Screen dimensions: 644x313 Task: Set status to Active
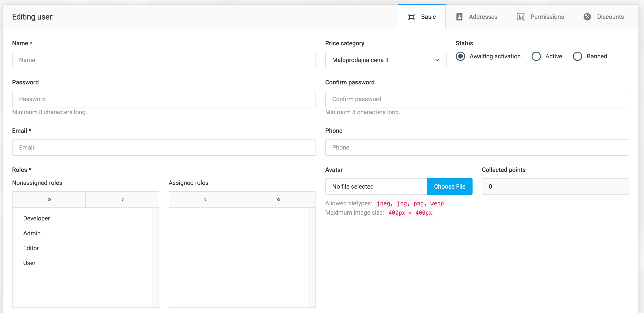pos(536,56)
